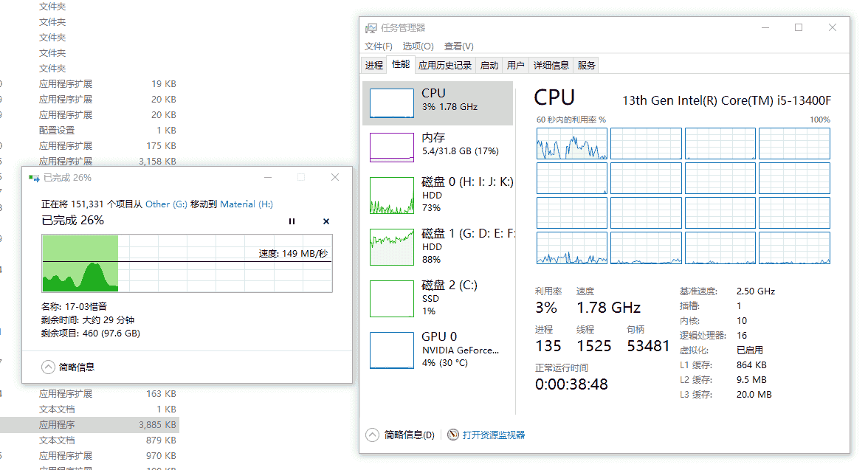Pause the file transfer

point(292,221)
